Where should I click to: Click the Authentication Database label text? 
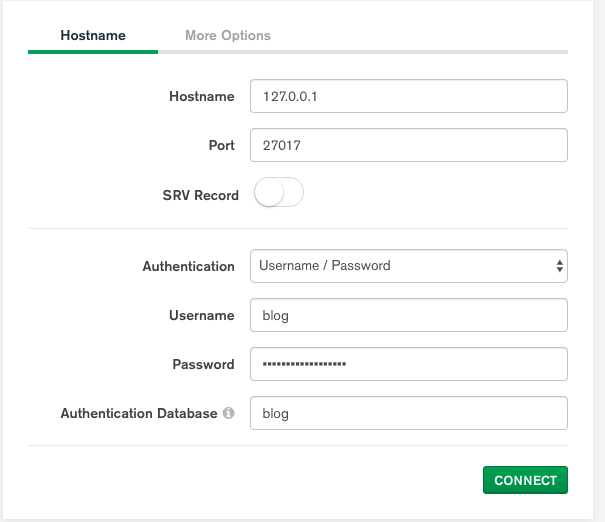click(x=138, y=413)
